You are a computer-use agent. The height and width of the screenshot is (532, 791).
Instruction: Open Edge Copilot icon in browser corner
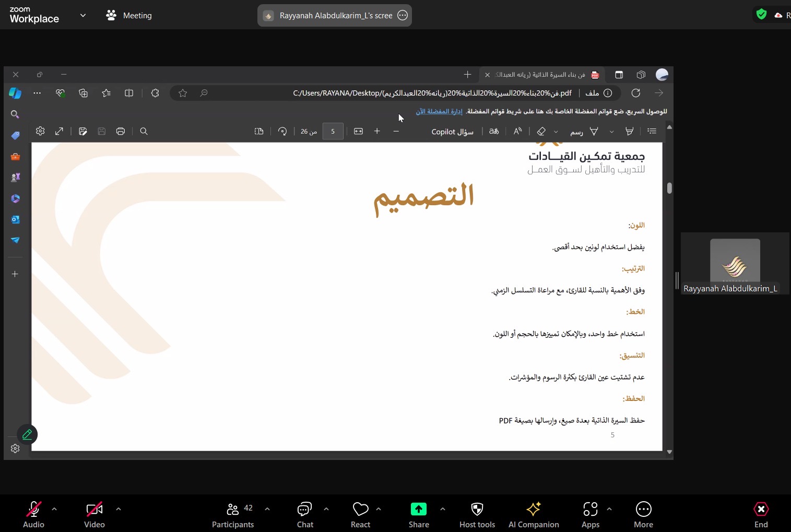coord(15,93)
